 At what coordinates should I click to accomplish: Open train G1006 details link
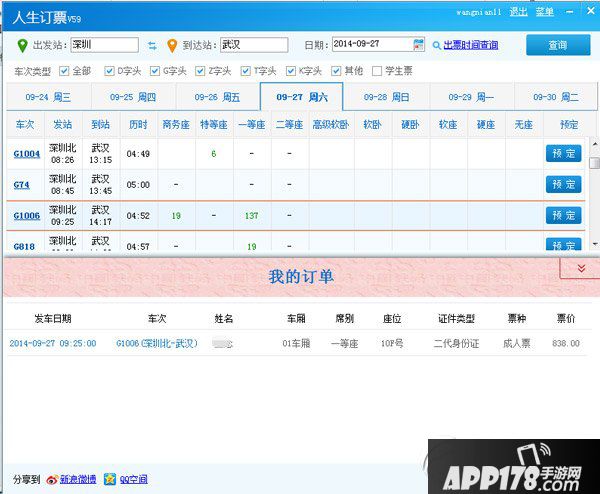click(26, 216)
